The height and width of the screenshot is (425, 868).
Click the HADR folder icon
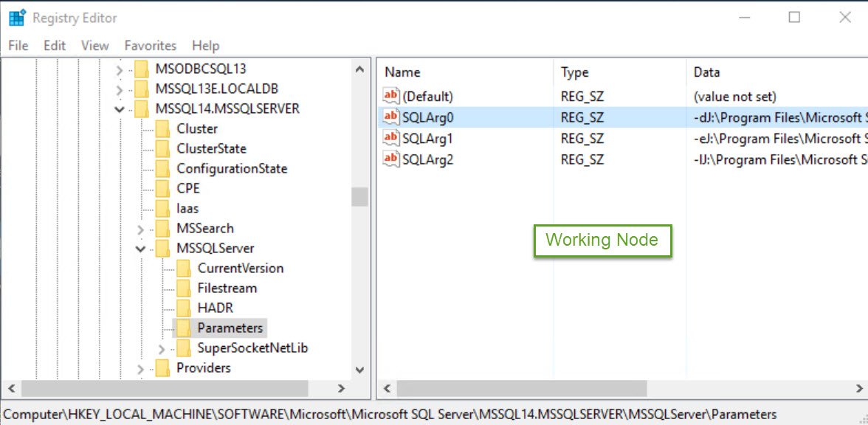[x=184, y=308]
